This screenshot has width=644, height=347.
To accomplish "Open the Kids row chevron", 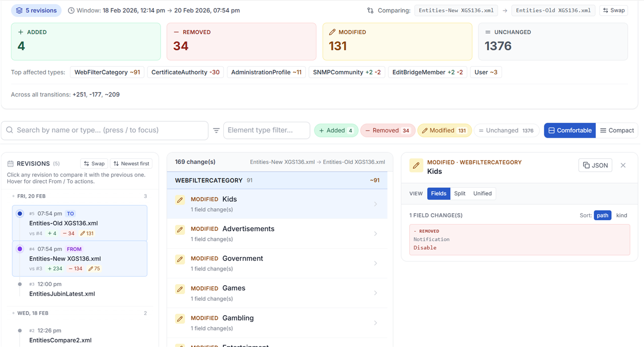I will click(x=375, y=204).
